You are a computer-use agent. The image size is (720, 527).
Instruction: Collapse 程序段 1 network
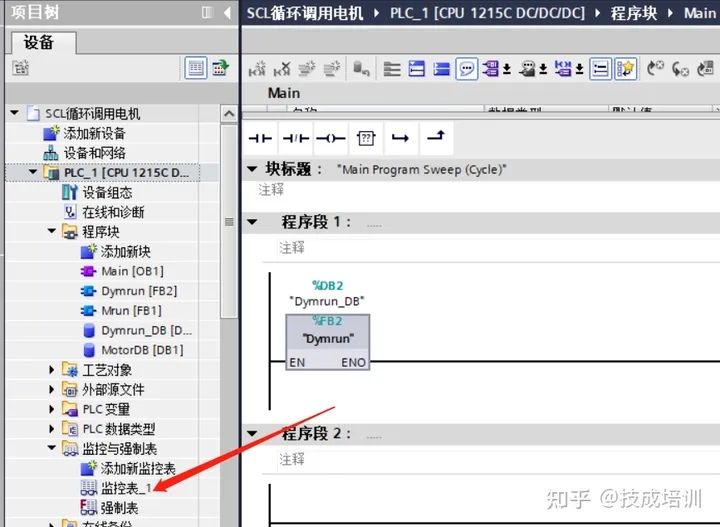252,222
